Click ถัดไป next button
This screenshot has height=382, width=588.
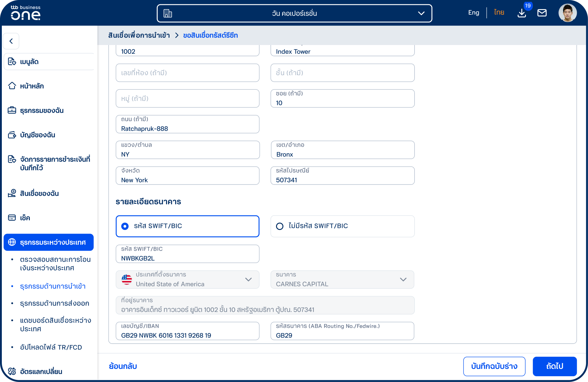pos(555,366)
